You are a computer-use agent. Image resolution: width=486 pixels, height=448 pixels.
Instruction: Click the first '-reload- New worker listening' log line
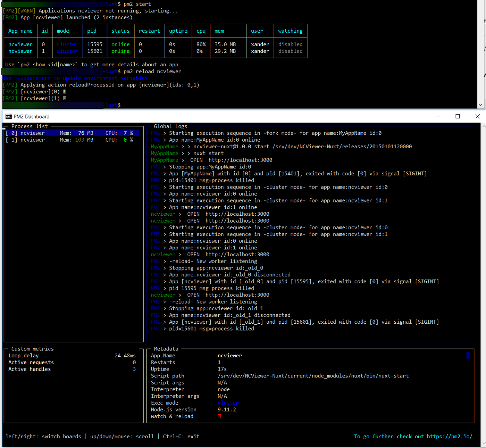coord(213,261)
